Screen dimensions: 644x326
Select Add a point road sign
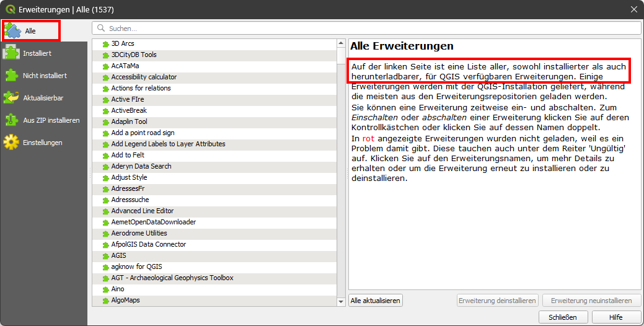click(214, 133)
